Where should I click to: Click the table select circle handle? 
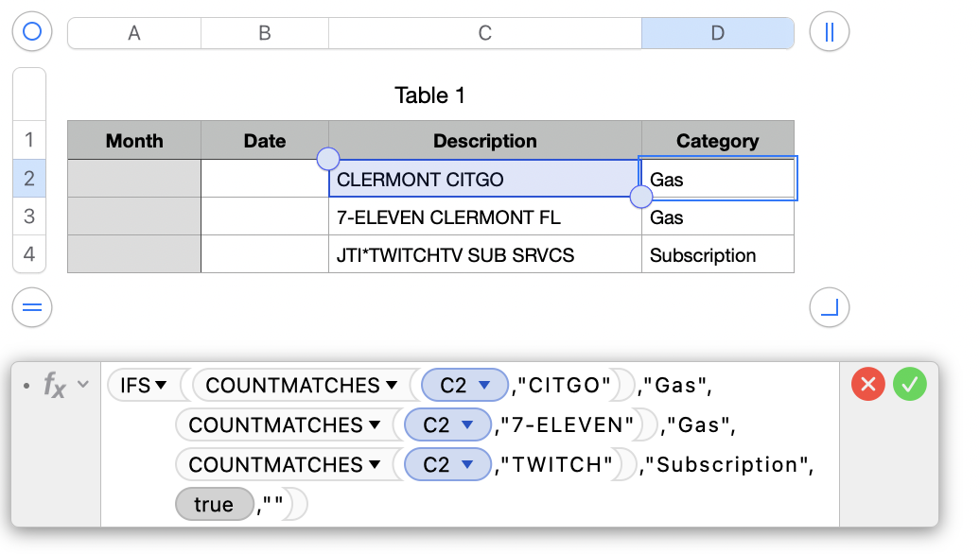coord(32,32)
